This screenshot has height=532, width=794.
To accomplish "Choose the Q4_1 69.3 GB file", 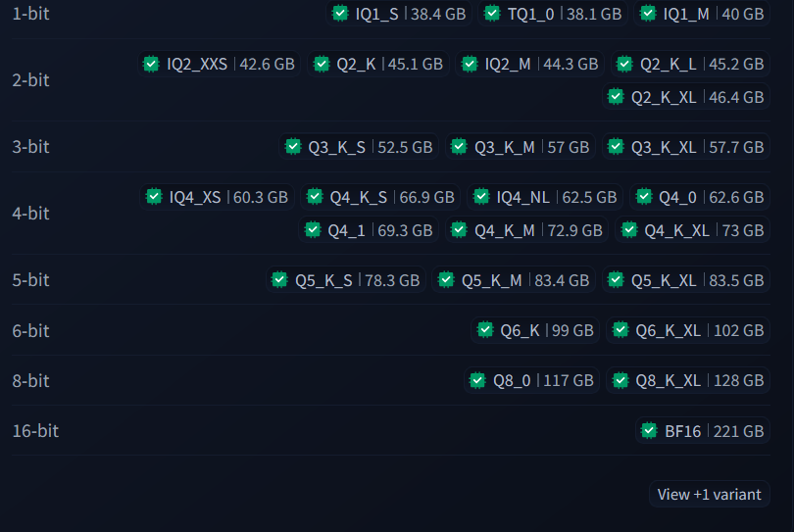I will point(369,230).
